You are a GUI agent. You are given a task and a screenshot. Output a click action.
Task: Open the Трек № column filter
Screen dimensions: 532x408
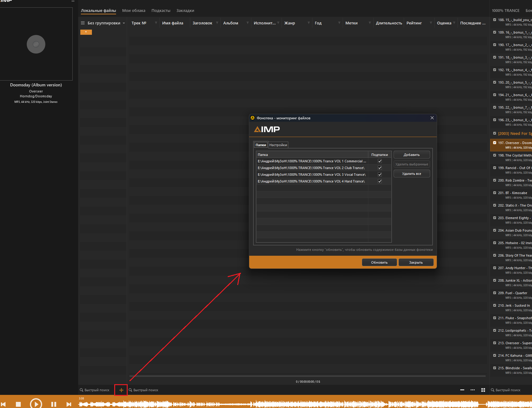pos(156,23)
